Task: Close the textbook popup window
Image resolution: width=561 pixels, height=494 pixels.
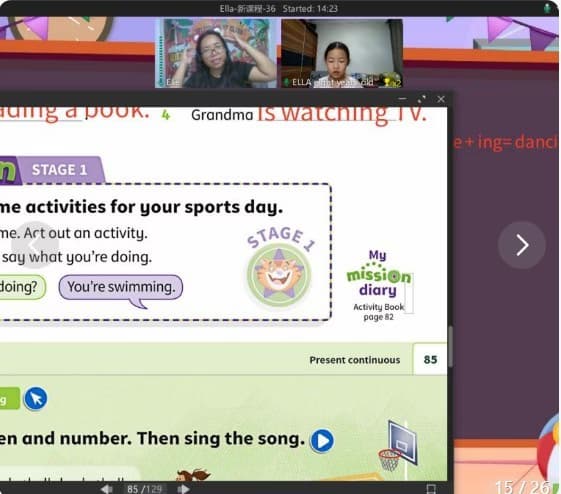Action: 441,99
